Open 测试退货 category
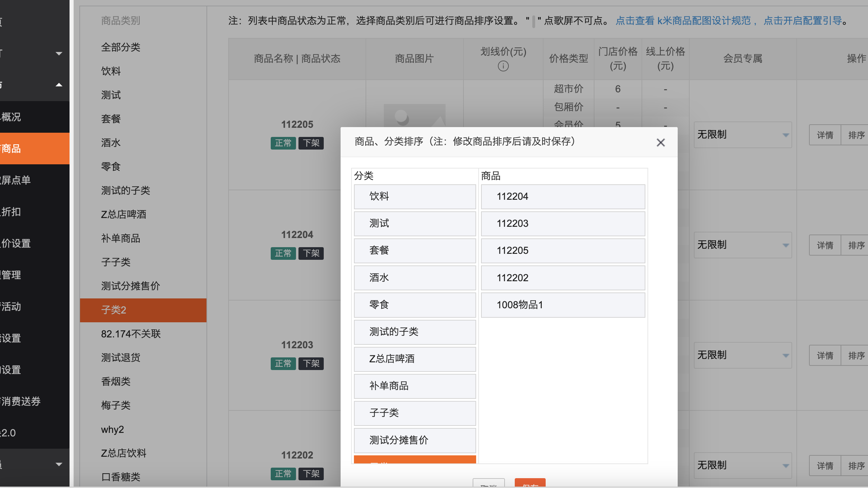 143,358
